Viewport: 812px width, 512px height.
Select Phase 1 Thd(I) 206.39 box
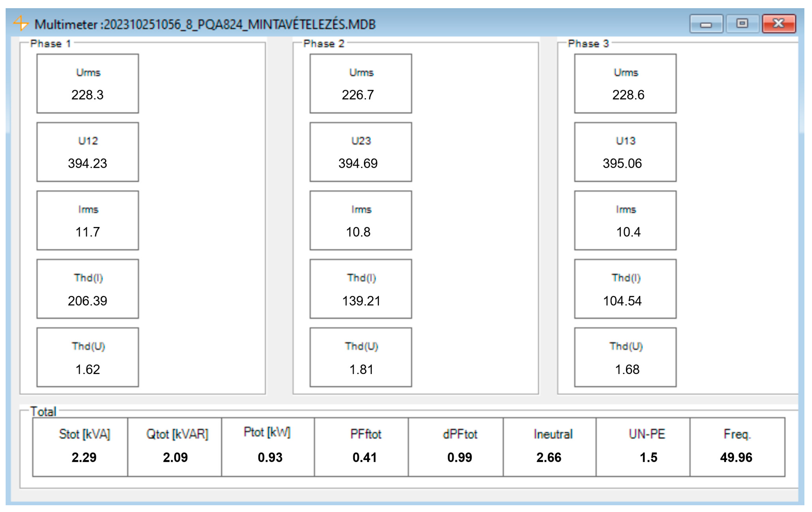pos(87,289)
